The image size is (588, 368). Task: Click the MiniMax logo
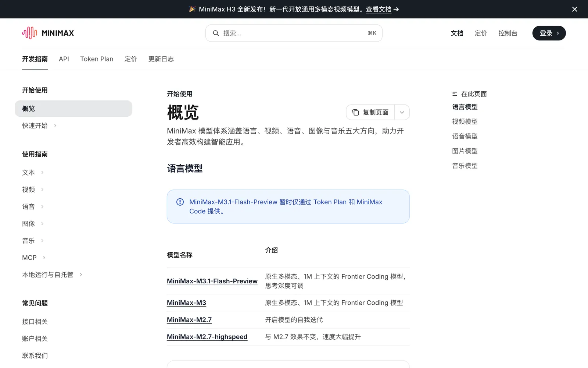(48, 33)
